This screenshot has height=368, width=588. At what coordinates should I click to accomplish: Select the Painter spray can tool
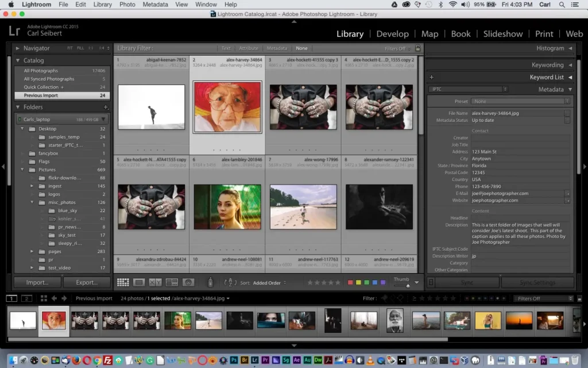[x=210, y=282]
